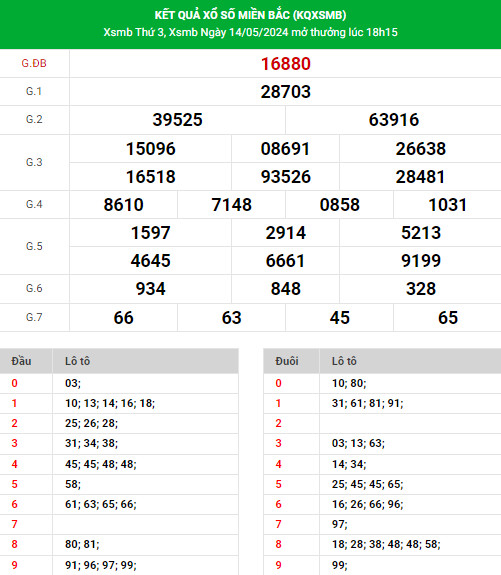This screenshot has height=575, width=501.
Task: Click Đuôi row 8 lô tô list
Action: pyautogui.click(x=386, y=544)
